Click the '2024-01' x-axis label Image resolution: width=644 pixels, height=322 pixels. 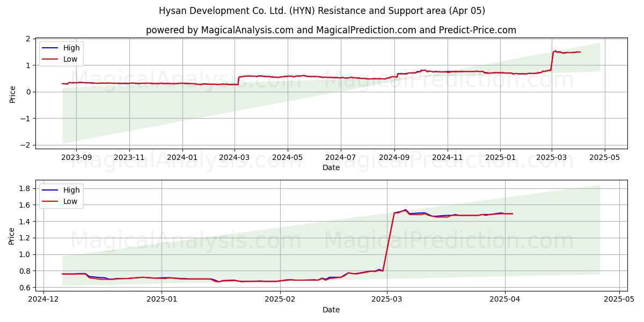(182, 158)
